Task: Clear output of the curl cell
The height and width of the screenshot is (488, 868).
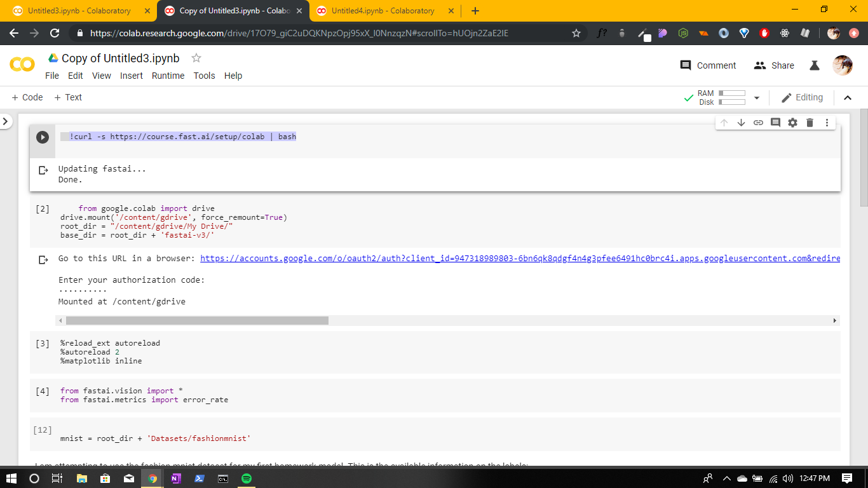Action: (x=43, y=170)
